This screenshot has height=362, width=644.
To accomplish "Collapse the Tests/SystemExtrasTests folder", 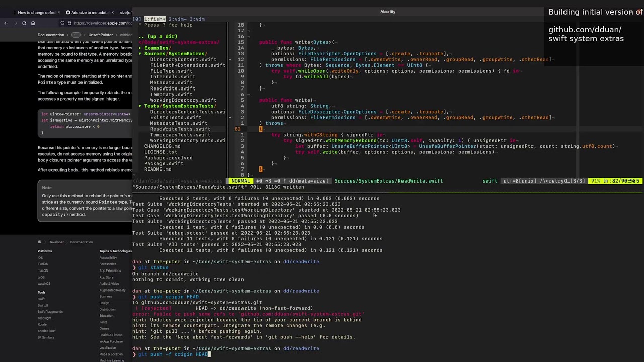I will click(178, 106).
